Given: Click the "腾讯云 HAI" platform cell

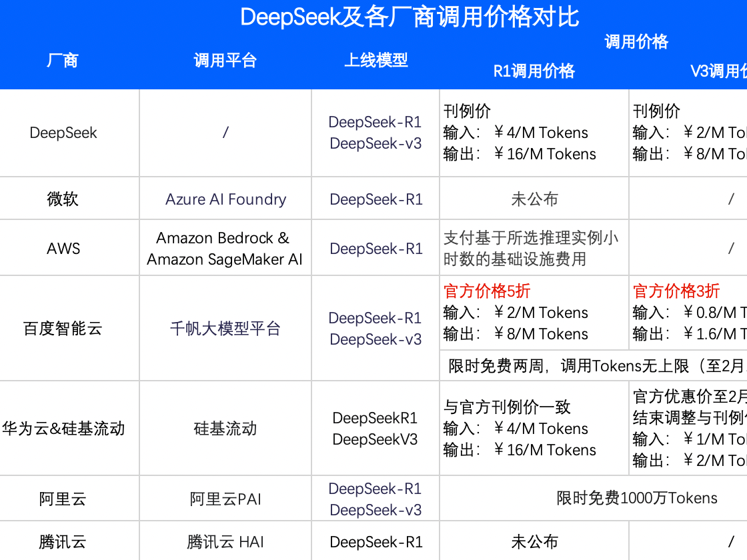Looking at the screenshot, I should click(x=225, y=541).
